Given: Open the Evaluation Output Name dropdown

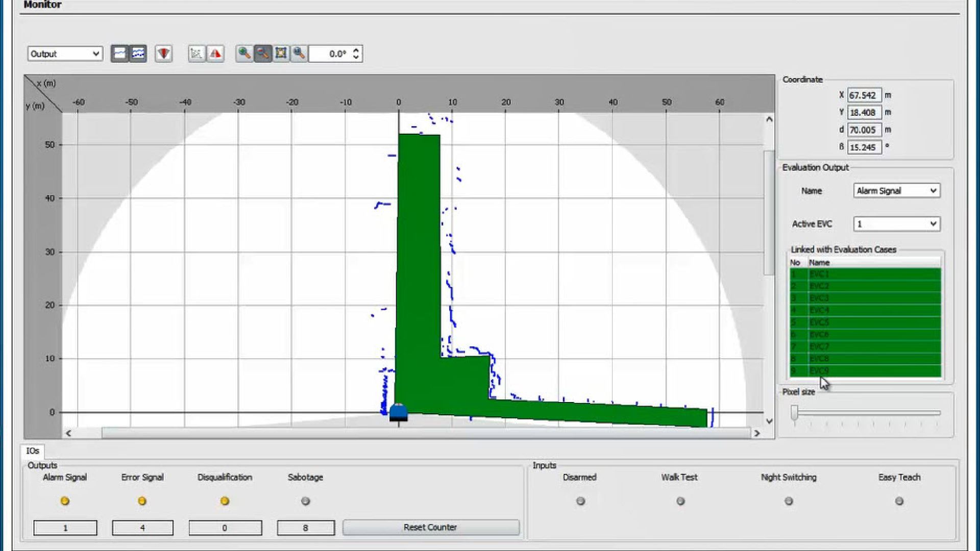Looking at the screenshot, I should [x=897, y=191].
